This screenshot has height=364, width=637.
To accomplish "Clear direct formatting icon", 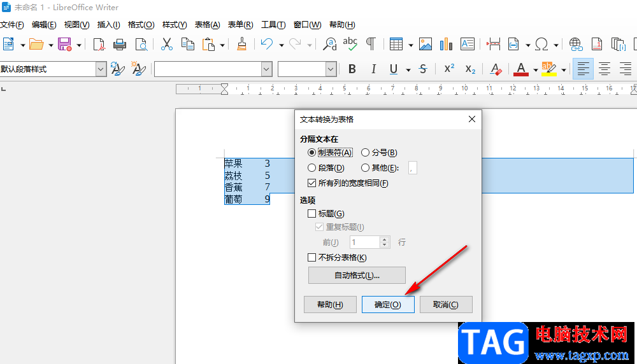I will point(496,69).
